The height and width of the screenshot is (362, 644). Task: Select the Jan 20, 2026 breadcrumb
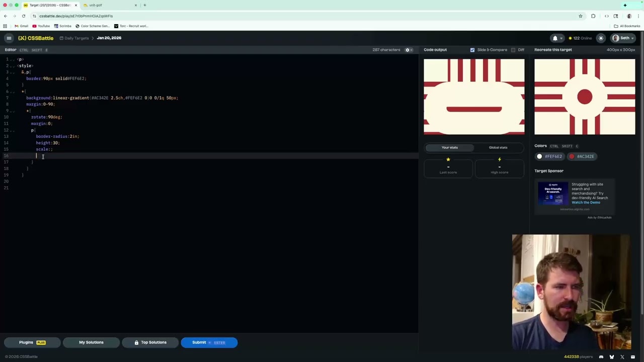[109, 38]
